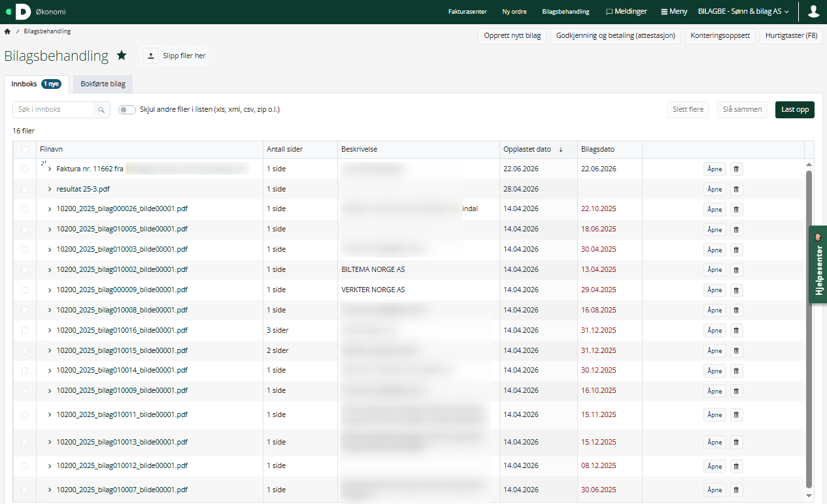Delete bilag010012 file with trash icon
The height and width of the screenshot is (504, 827).
point(736,466)
